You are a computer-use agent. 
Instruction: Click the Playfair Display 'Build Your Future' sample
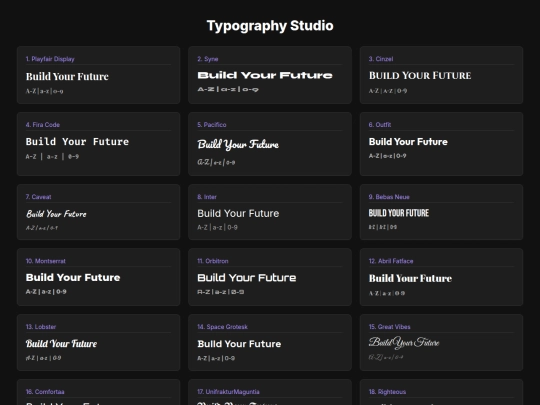(67, 76)
